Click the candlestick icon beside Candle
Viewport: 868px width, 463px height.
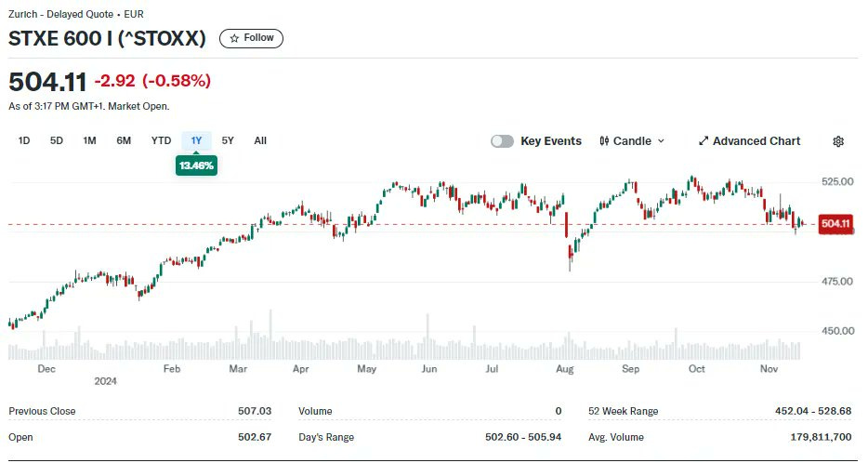tap(604, 141)
